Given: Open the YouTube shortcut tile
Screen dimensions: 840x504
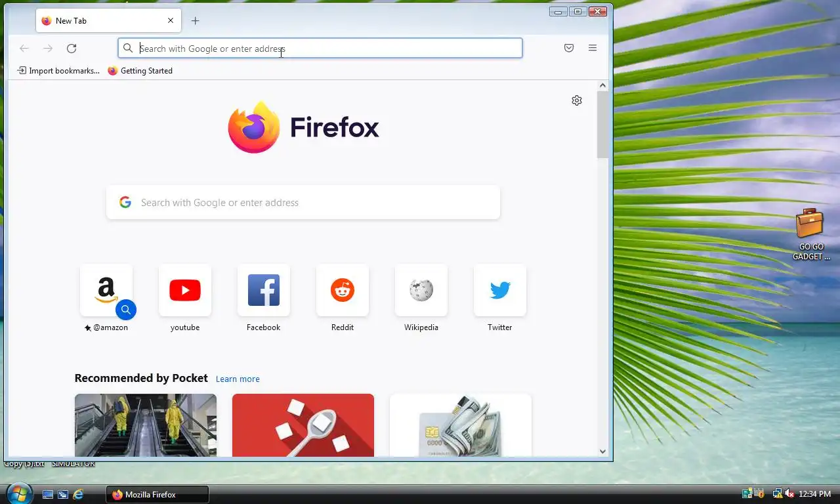Looking at the screenshot, I should point(185,290).
